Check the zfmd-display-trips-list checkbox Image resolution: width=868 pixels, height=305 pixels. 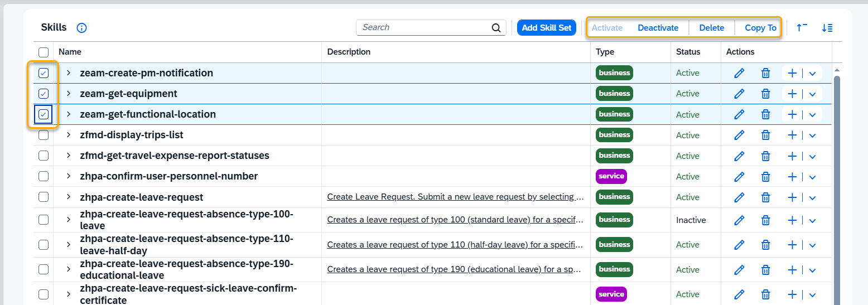tap(44, 135)
